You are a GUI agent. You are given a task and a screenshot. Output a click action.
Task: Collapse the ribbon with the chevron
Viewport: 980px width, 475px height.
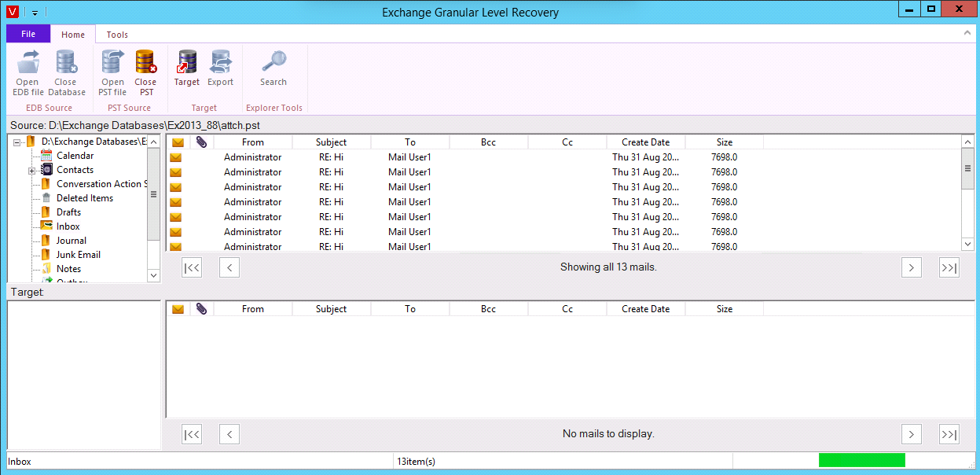click(x=967, y=34)
